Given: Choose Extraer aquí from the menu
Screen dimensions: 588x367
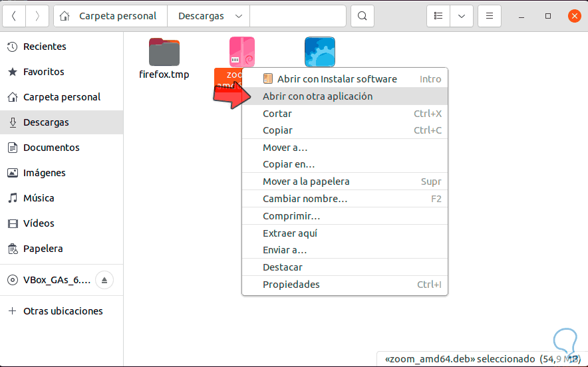Looking at the screenshot, I should (x=290, y=233).
